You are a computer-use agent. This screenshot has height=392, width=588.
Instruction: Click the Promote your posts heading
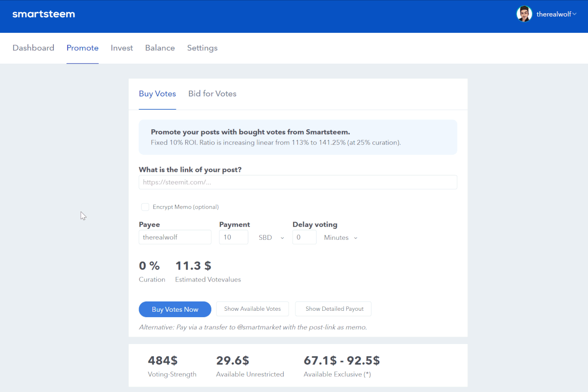250,132
